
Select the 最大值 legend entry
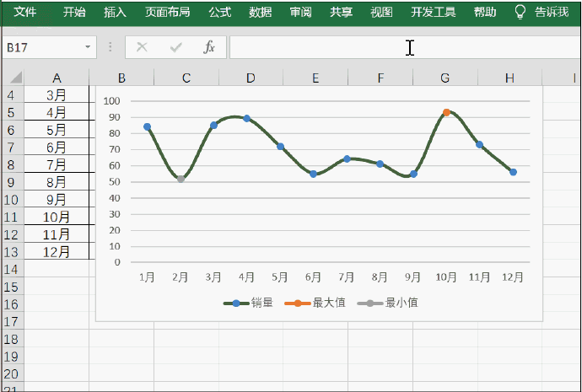click(x=315, y=303)
